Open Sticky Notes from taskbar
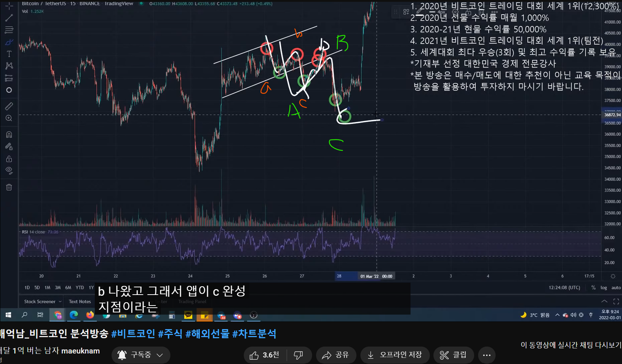 click(x=205, y=315)
